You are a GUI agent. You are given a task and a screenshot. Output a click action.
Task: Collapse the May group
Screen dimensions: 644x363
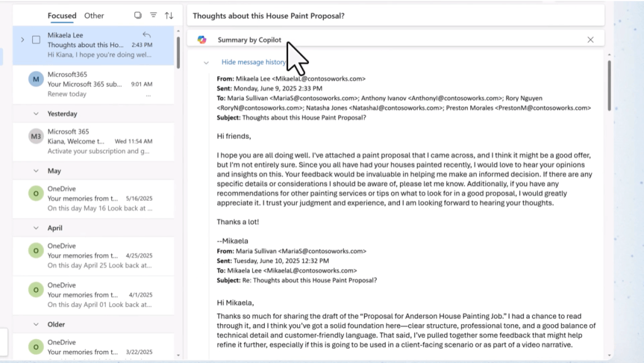pos(36,171)
